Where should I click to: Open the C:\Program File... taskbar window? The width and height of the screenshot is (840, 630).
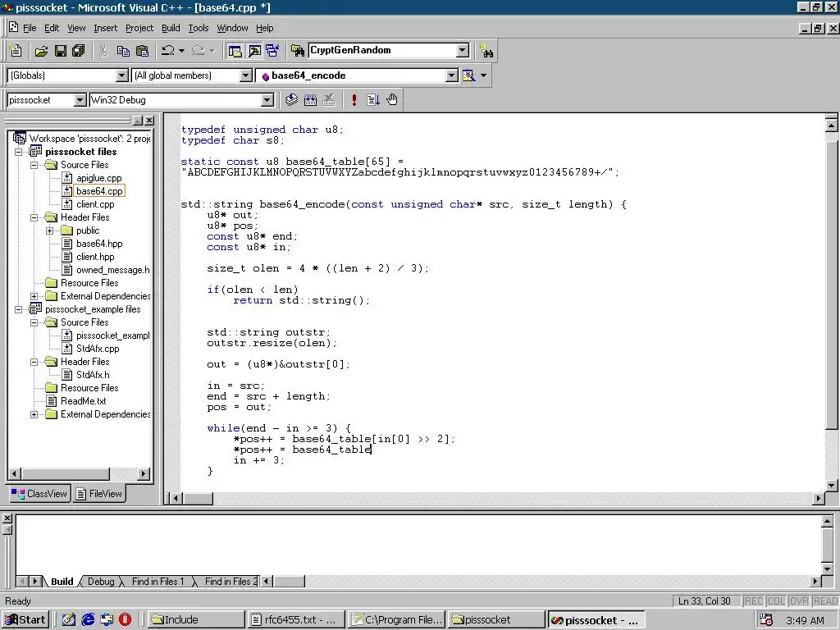397,620
